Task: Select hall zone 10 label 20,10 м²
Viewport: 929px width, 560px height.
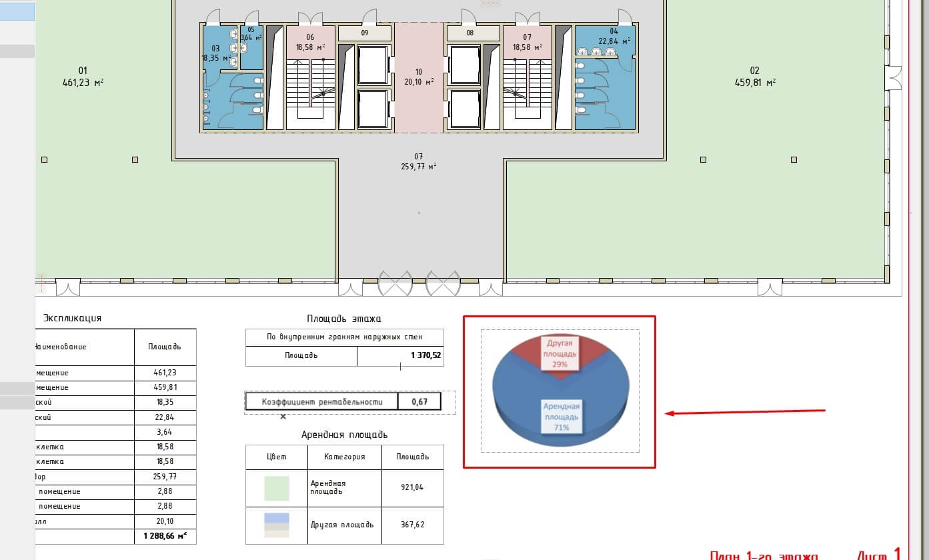Action: click(x=419, y=77)
